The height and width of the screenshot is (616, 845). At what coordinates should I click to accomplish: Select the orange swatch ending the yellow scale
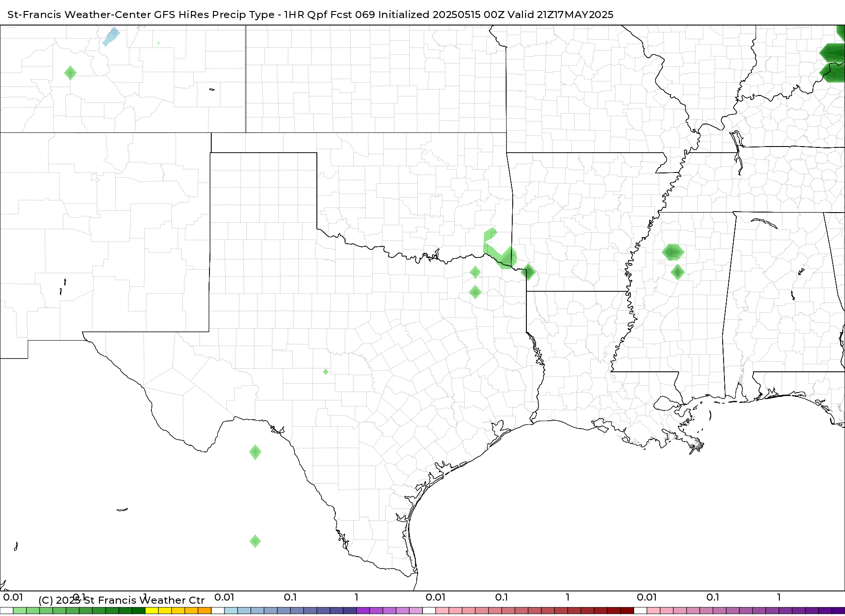point(205,611)
